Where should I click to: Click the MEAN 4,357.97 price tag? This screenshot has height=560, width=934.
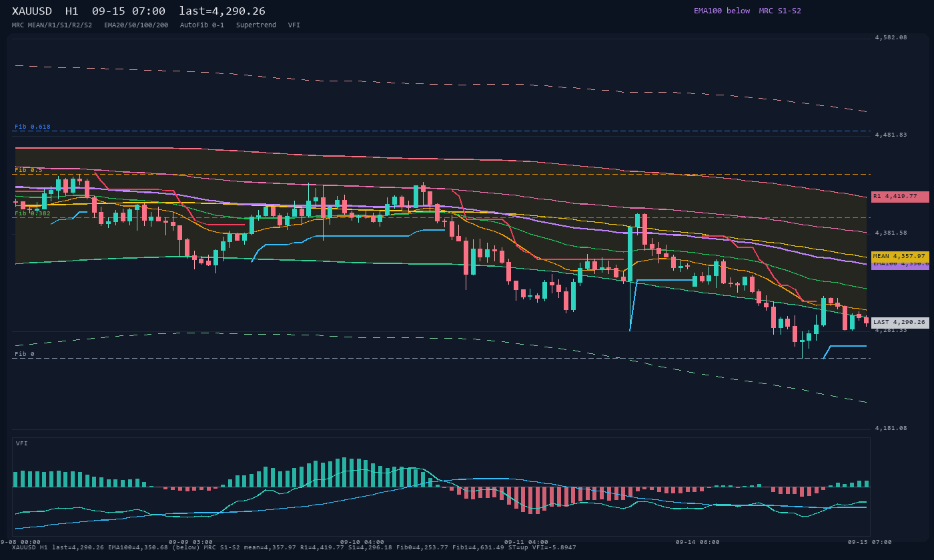[x=900, y=256]
